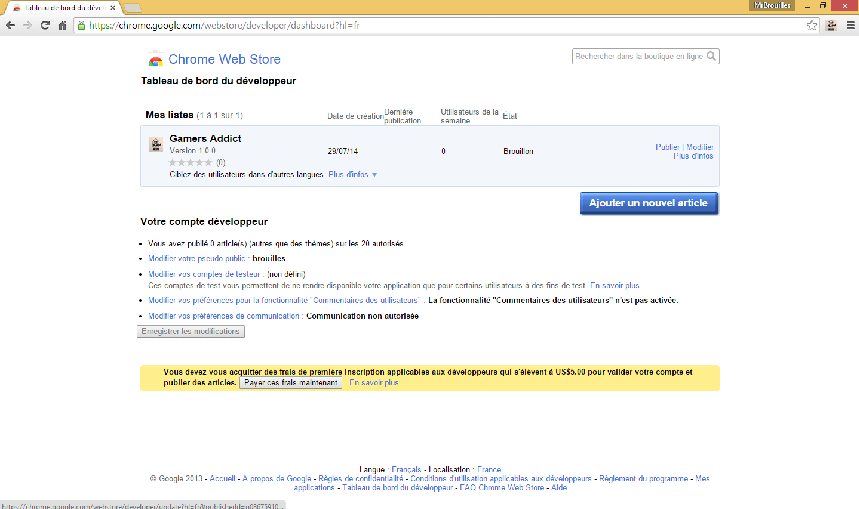Viewport: 859px width, 509px height.
Task: Reload the page with the refresh icon
Action: point(46,25)
